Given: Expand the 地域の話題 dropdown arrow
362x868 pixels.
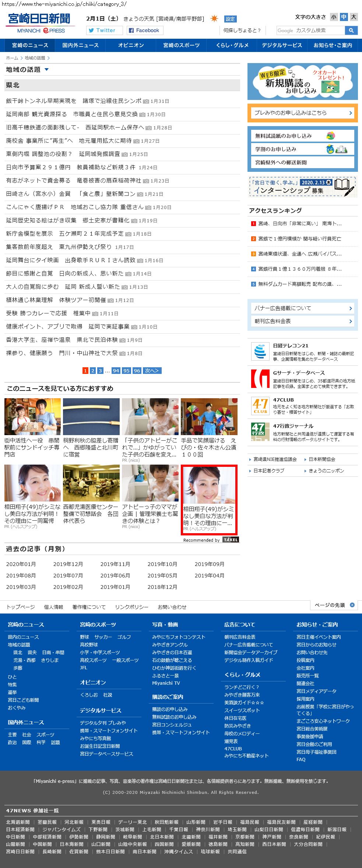Looking at the screenshot, I should pyautogui.click(x=46, y=69).
